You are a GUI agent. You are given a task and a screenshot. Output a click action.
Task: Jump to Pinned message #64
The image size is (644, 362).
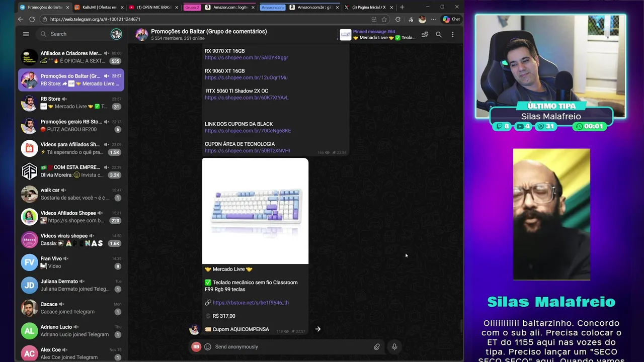click(378, 34)
